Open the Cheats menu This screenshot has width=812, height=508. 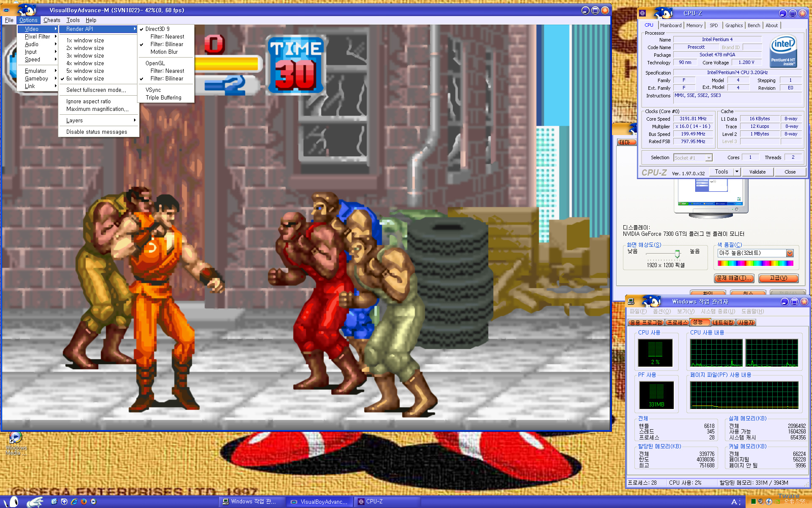(x=52, y=20)
